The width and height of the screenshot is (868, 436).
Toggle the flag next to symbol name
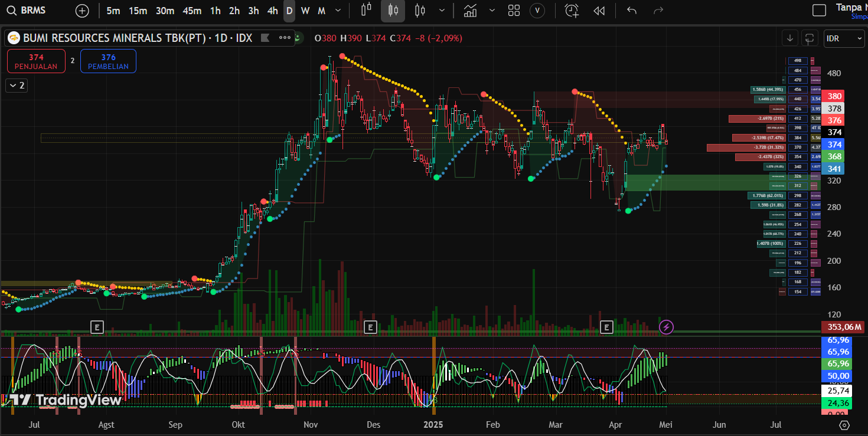click(x=265, y=38)
